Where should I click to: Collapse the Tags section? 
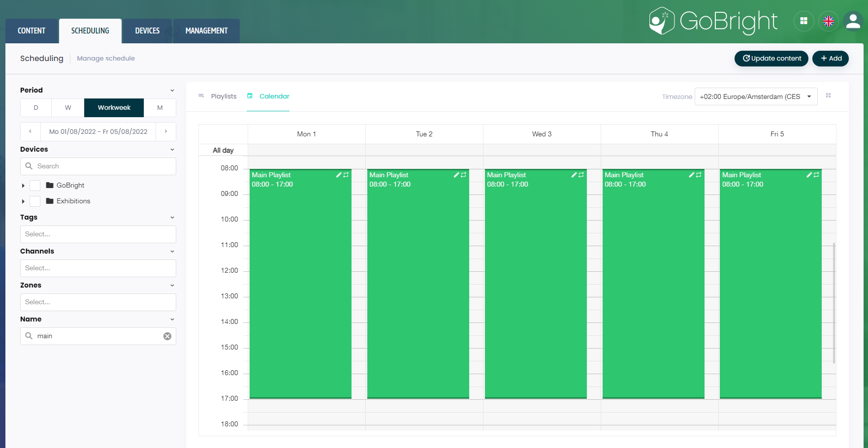click(x=172, y=217)
